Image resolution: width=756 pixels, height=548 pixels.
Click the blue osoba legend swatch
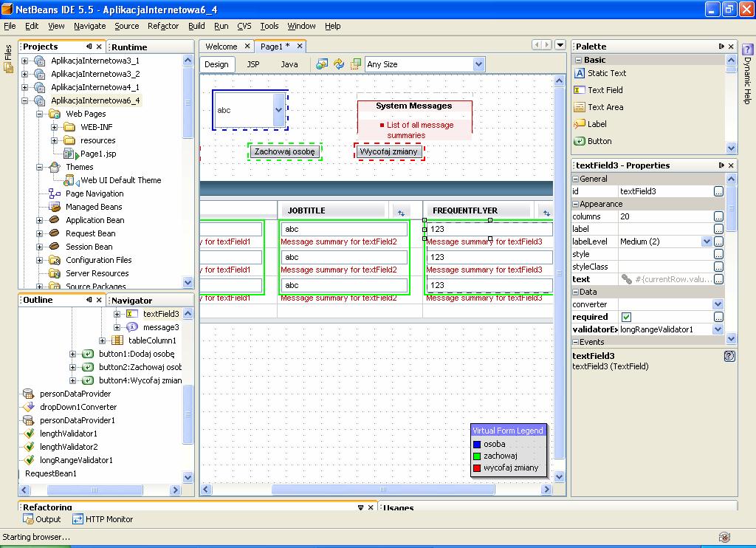coord(477,445)
